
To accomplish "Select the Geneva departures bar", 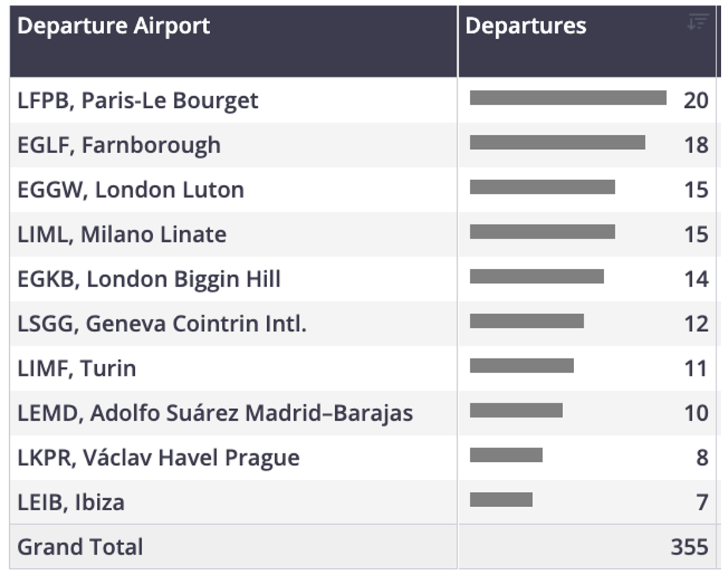I will pos(526,321).
